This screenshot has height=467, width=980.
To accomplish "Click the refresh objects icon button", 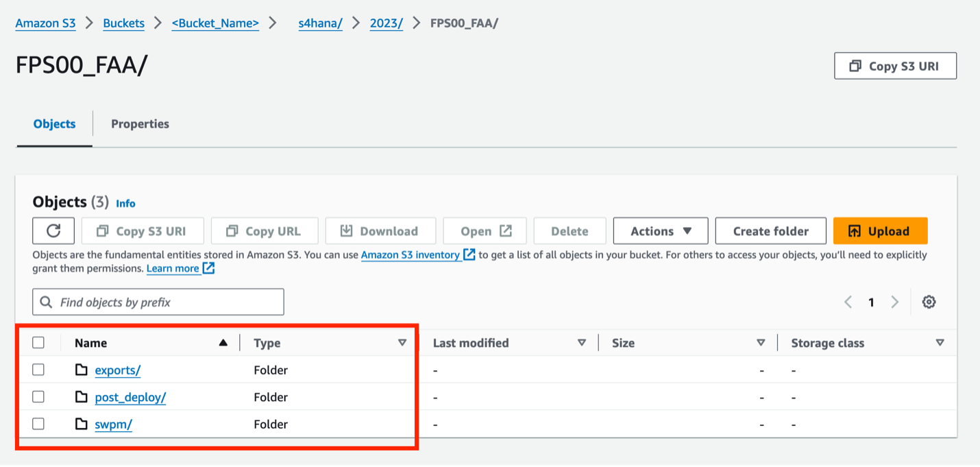I will 53,231.
